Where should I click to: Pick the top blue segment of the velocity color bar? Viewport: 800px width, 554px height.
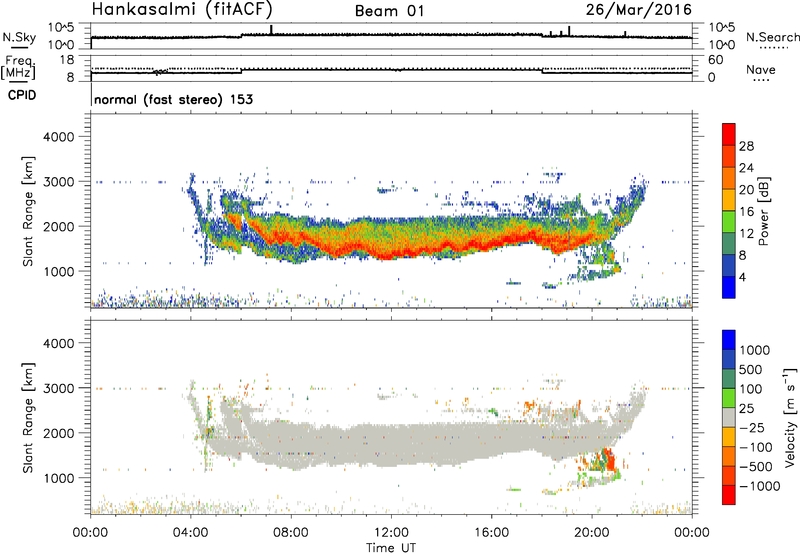click(729, 340)
